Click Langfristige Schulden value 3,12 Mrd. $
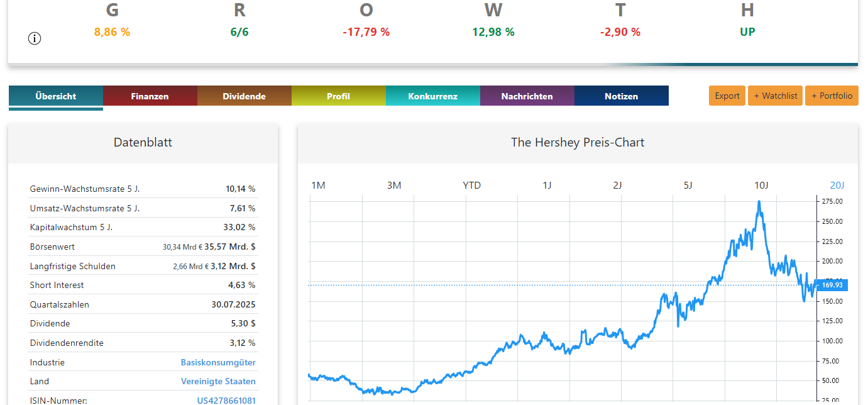This screenshot has width=868, height=405. (x=232, y=266)
